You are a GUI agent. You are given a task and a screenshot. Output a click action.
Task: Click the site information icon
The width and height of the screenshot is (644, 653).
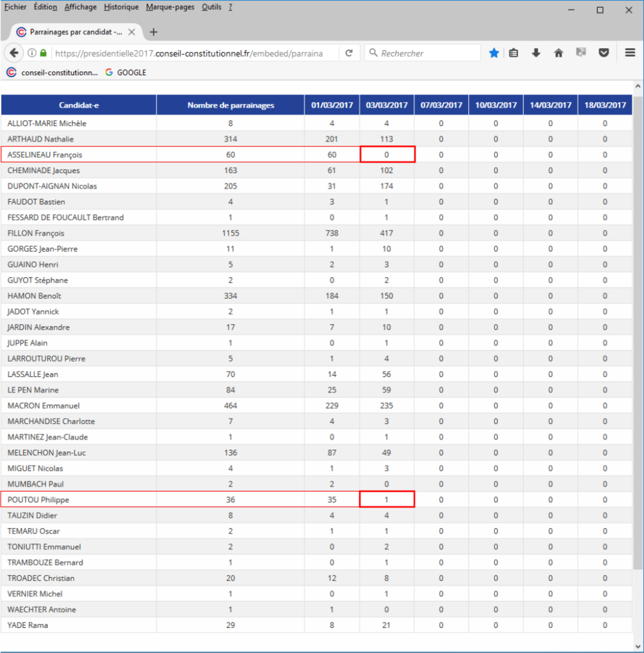point(32,53)
